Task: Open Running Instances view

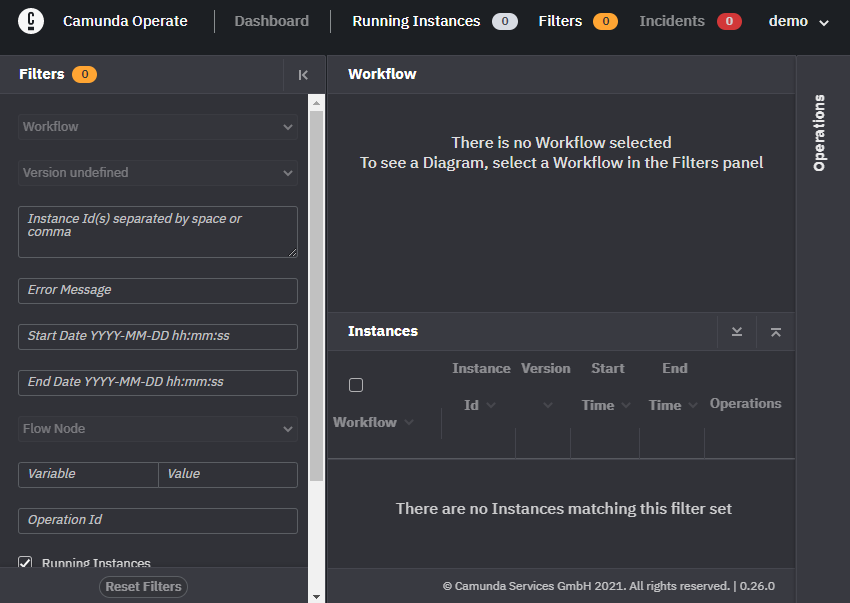Action: [416, 21]
